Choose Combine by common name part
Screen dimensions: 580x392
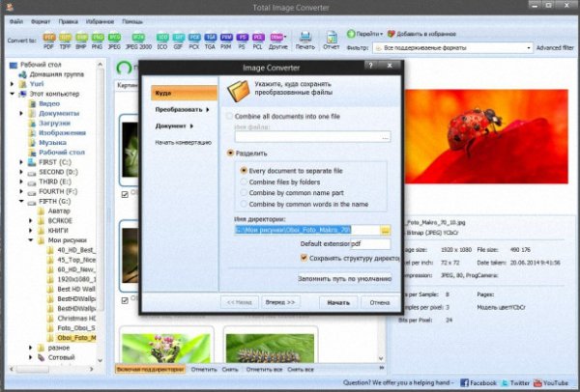coord(244,193)
